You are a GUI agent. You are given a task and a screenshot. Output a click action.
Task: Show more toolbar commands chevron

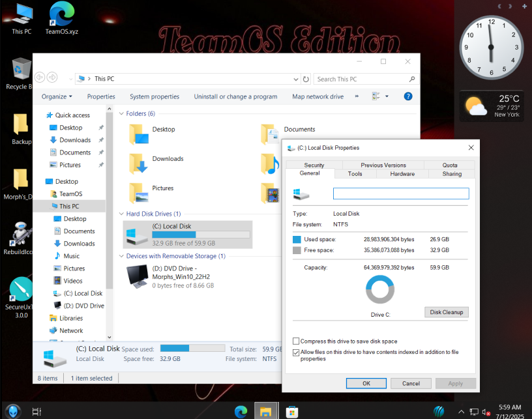[x=357, y=96]
